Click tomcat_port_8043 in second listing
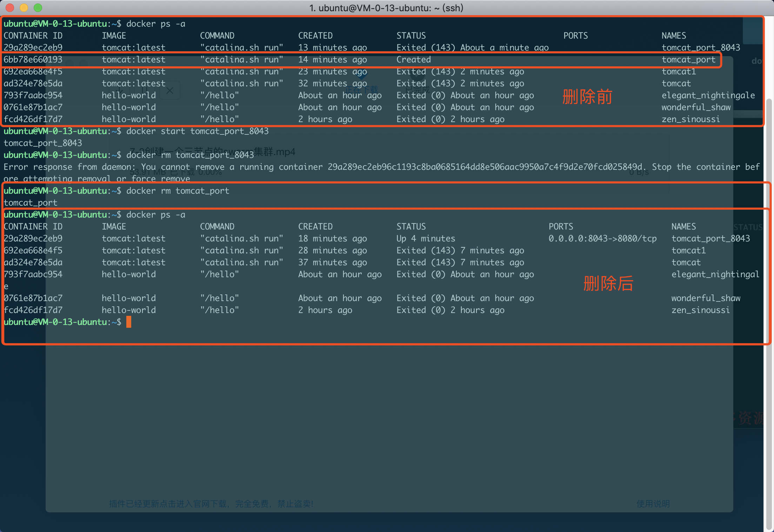774x532 pixels. click(x=710, y=238)
